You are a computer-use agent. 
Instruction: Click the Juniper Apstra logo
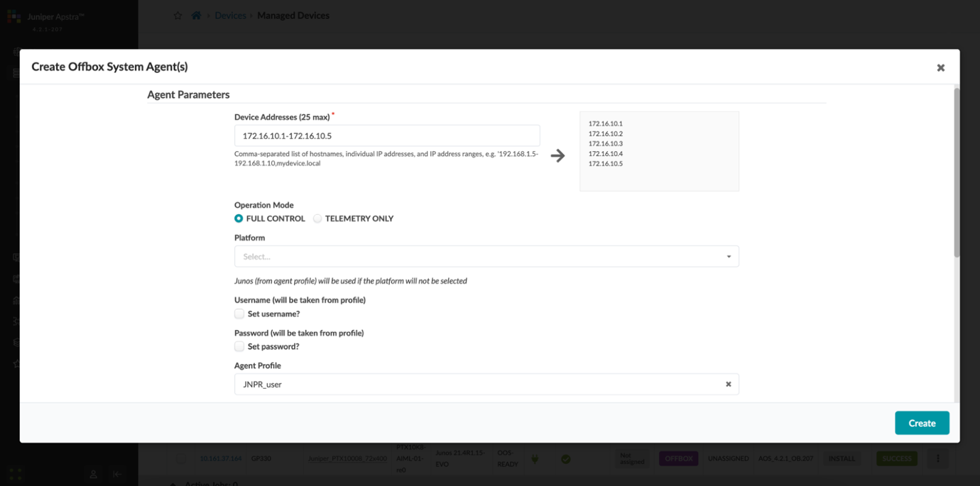pyautogui.click(x=14, y=16)
